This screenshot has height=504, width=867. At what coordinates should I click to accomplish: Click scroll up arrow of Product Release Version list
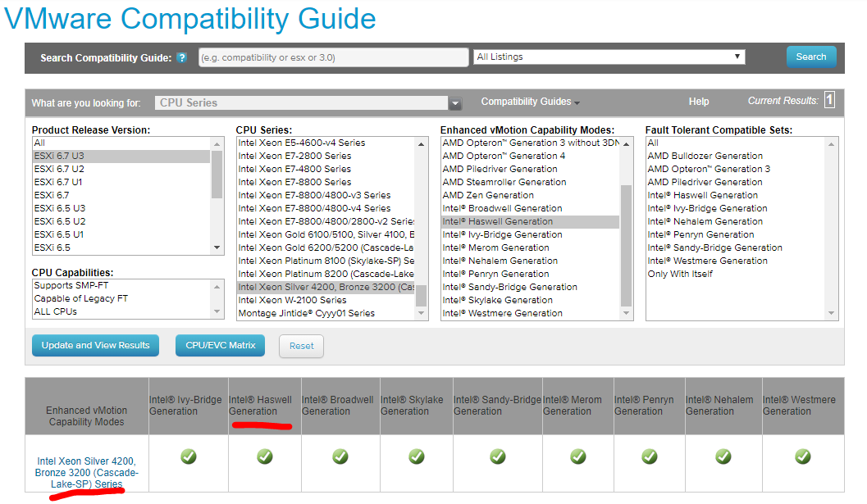[217, 144]
